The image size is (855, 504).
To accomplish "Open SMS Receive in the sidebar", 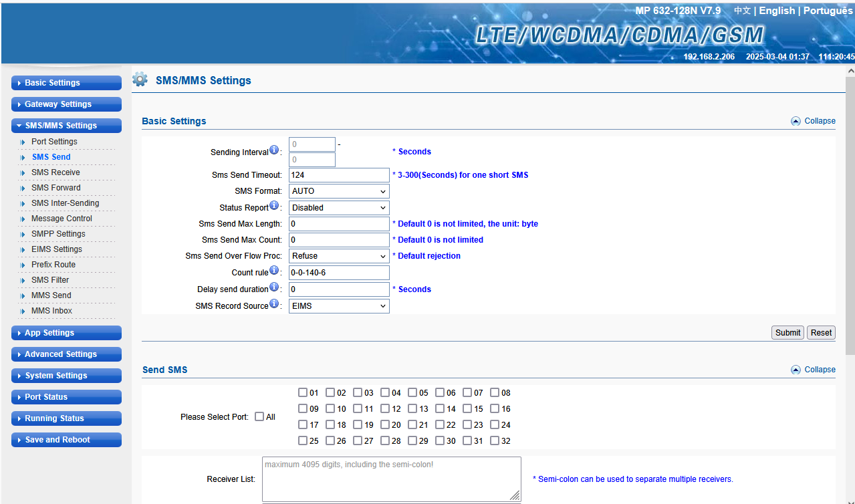I will (55, 172).
